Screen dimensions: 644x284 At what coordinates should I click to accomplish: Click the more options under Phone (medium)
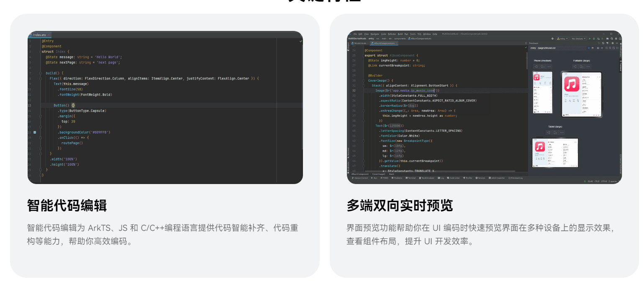click(x=549, y=67)
